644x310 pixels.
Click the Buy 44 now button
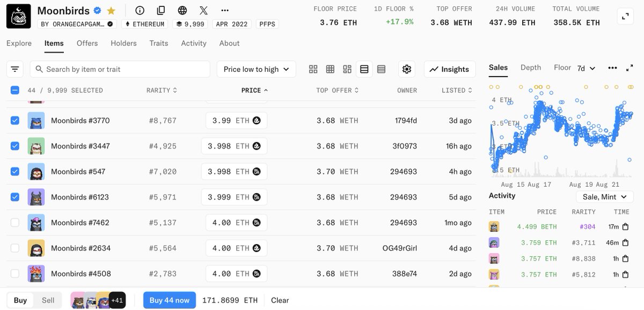tap(170, 300)
